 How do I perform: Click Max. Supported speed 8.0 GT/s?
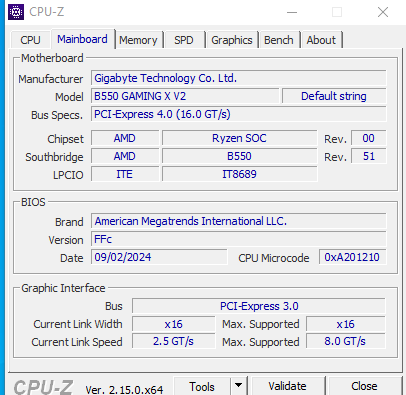click(346, 342)
